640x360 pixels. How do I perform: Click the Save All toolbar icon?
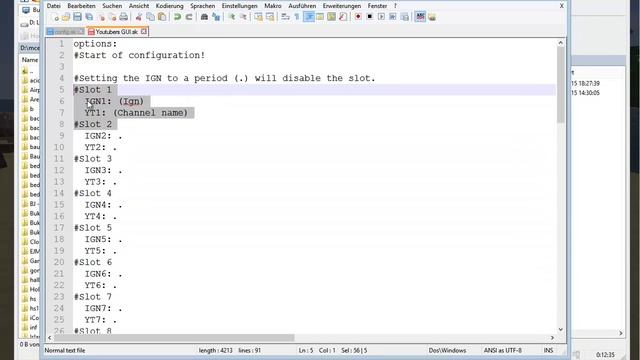coord(89,17)
